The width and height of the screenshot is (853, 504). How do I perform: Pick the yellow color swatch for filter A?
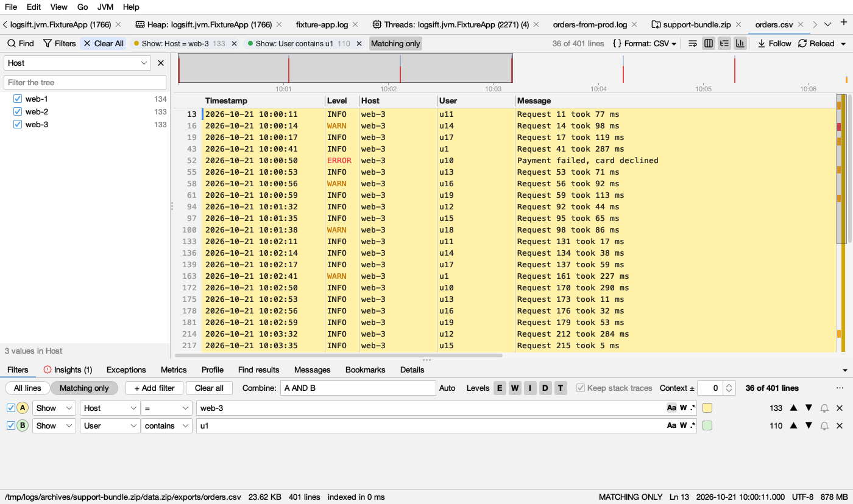pos(707,408)
